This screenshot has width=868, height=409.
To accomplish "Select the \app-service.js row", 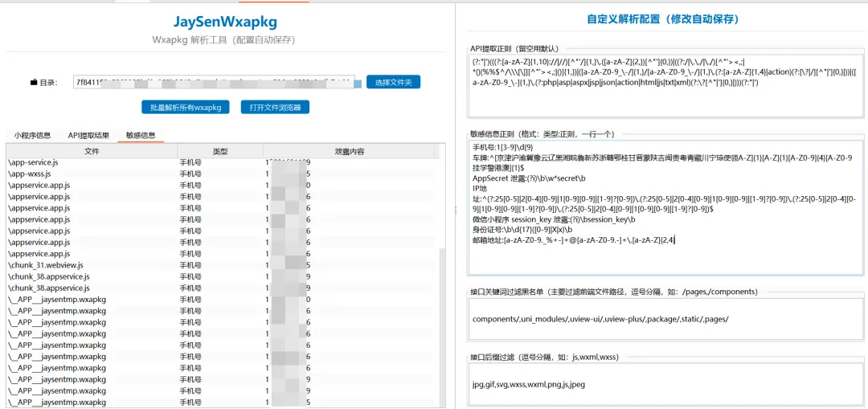I will pos(222,162).
